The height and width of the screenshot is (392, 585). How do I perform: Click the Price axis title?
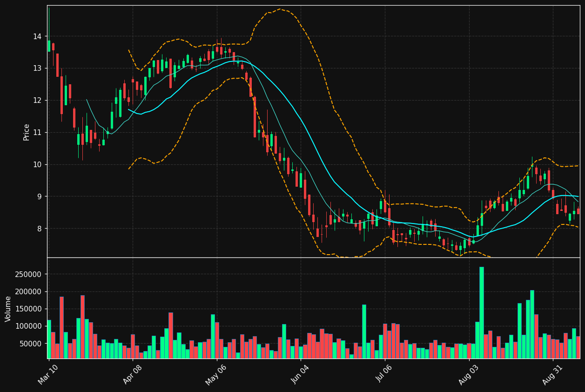27,132
